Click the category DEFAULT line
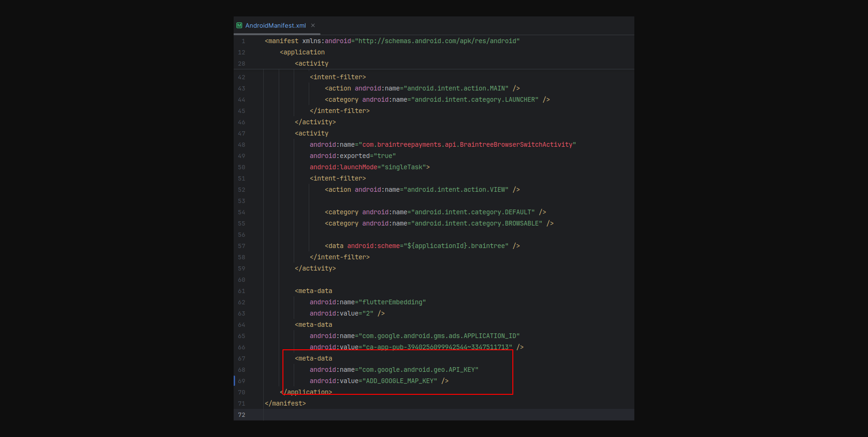This screenshot has height=437, width=868. [x=435, y=212]
